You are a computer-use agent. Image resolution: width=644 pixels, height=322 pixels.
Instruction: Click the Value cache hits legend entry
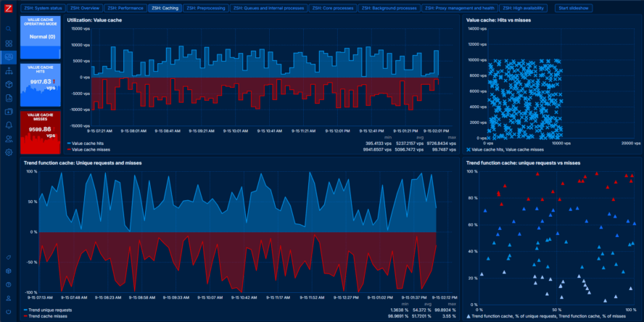85,144
